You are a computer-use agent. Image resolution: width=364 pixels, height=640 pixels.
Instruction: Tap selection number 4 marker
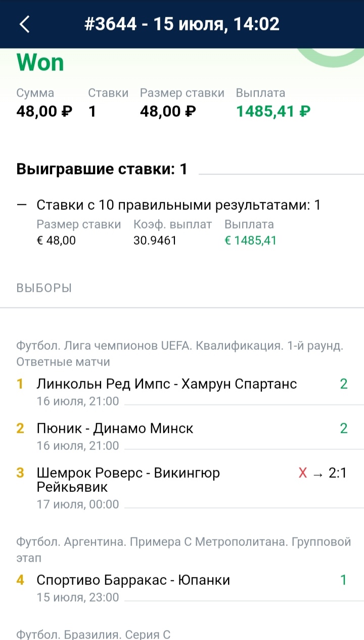coord(20,580)
